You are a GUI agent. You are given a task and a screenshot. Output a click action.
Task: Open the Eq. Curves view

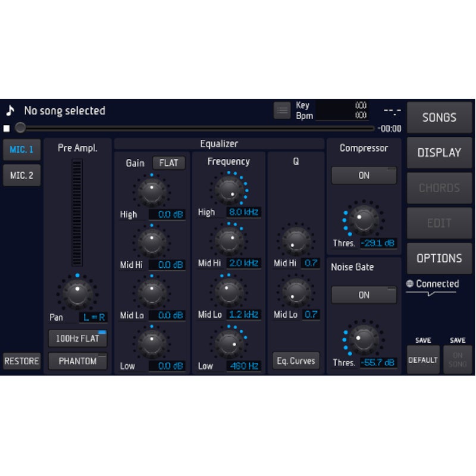coord(296,361)
